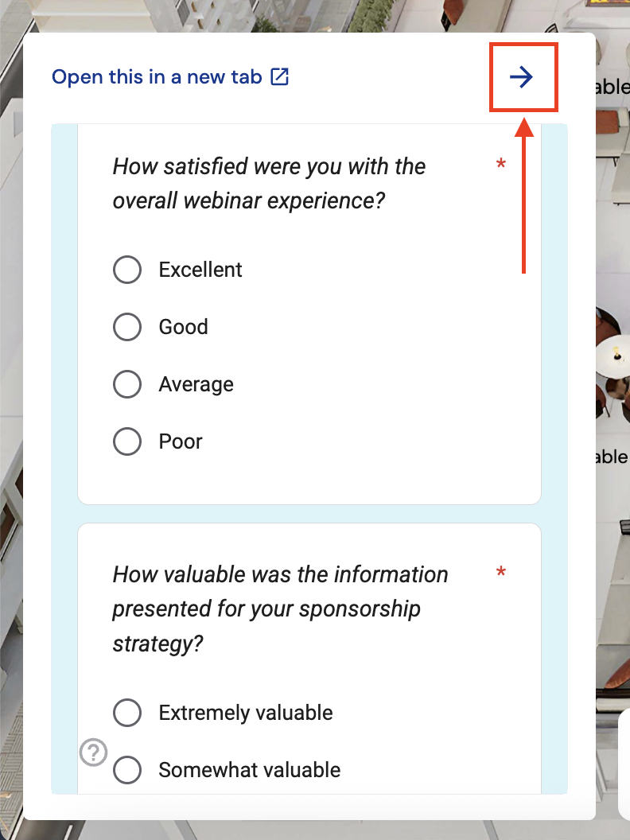
Task: Click the 'Excellent' option label text
Action: [200, 270]
